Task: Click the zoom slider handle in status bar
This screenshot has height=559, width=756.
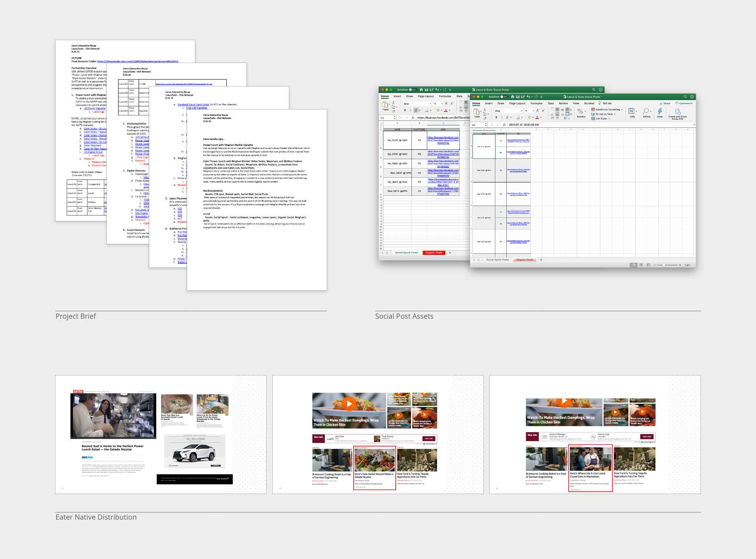Action: pos(664,265)
